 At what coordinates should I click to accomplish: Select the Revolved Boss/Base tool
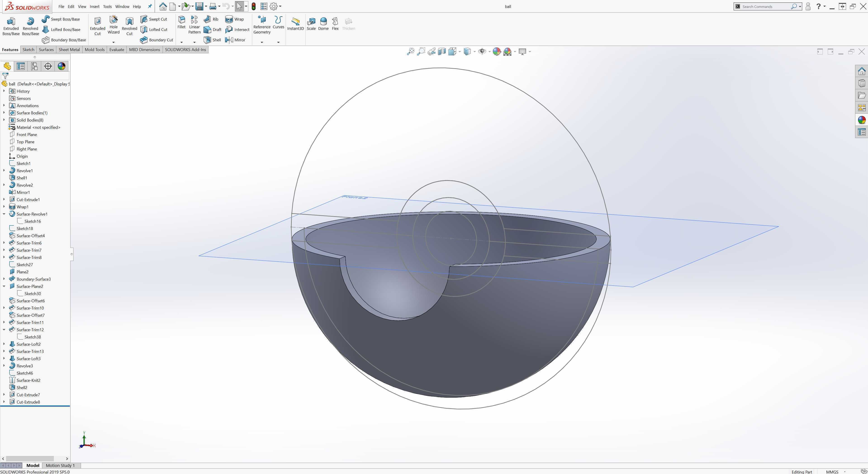[30, 26]
